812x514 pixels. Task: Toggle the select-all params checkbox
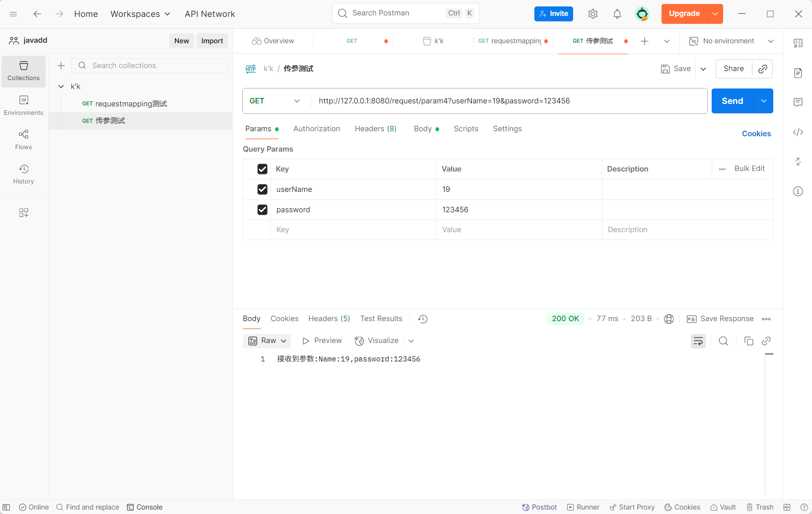(262, 169)
